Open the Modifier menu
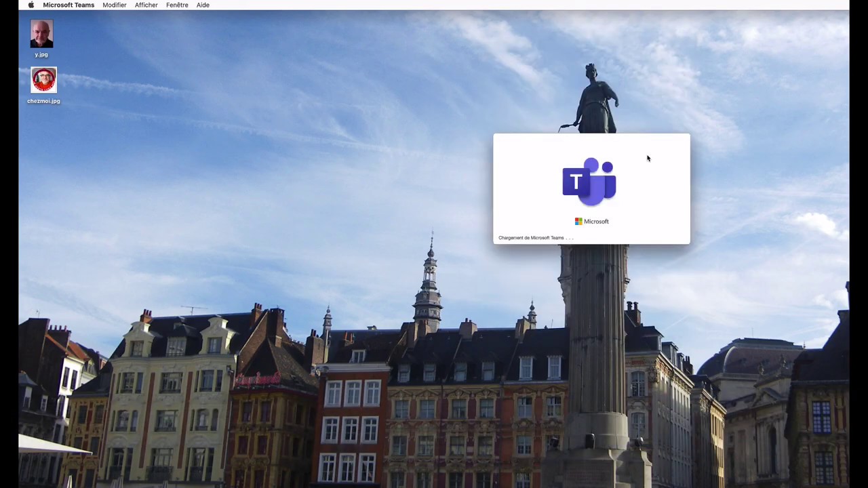The width and height of the screenshot is (868, 488). click(x=115, y=5)
